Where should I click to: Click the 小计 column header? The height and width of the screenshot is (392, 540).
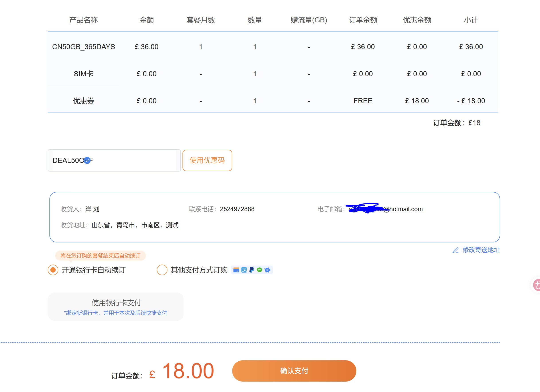471,20
